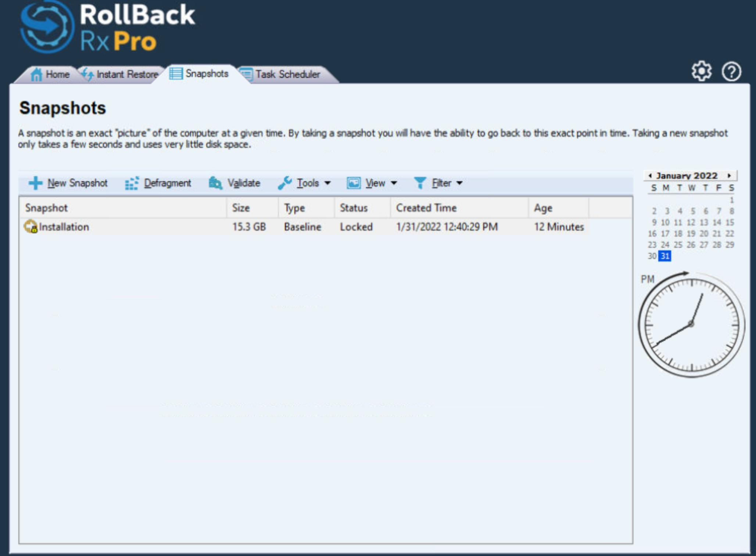
Task: Select day 19 in the calendar
Action: (x=691, y=233)
